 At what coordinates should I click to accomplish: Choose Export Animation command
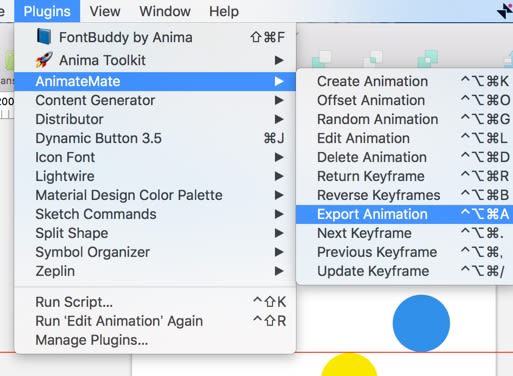tap(405, 214)
